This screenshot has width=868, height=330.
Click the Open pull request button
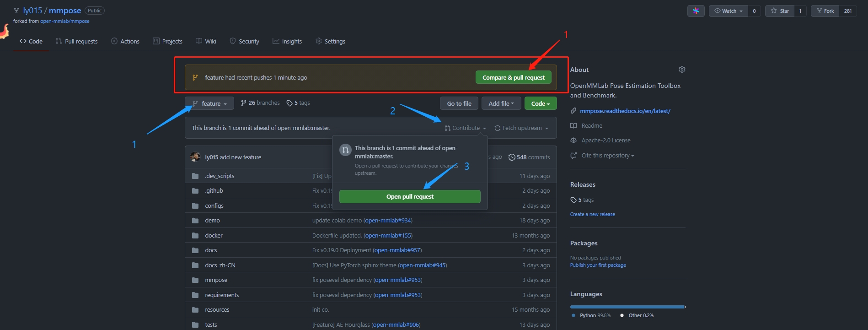[410, 196]
